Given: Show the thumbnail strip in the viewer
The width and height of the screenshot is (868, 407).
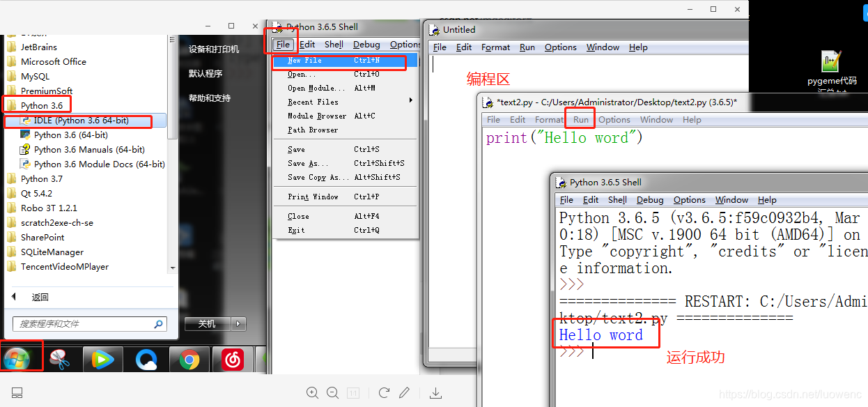Looking at the screenshot, I should coord(17,393).
